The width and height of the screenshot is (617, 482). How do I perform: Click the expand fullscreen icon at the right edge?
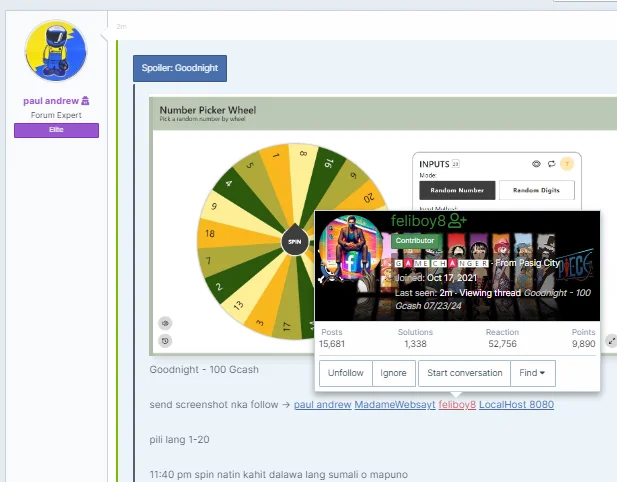tap(611, 341)
